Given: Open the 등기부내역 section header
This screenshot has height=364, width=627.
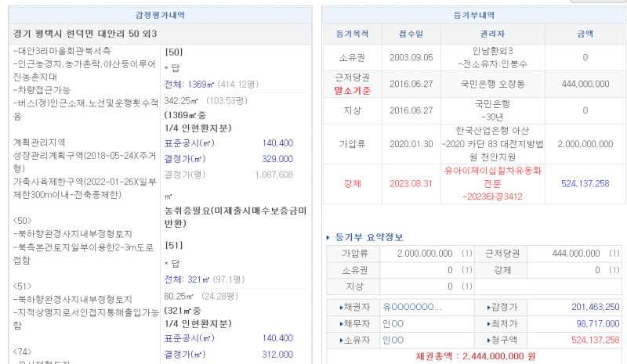Looking at the screenshot, I should tap(474, 15).
